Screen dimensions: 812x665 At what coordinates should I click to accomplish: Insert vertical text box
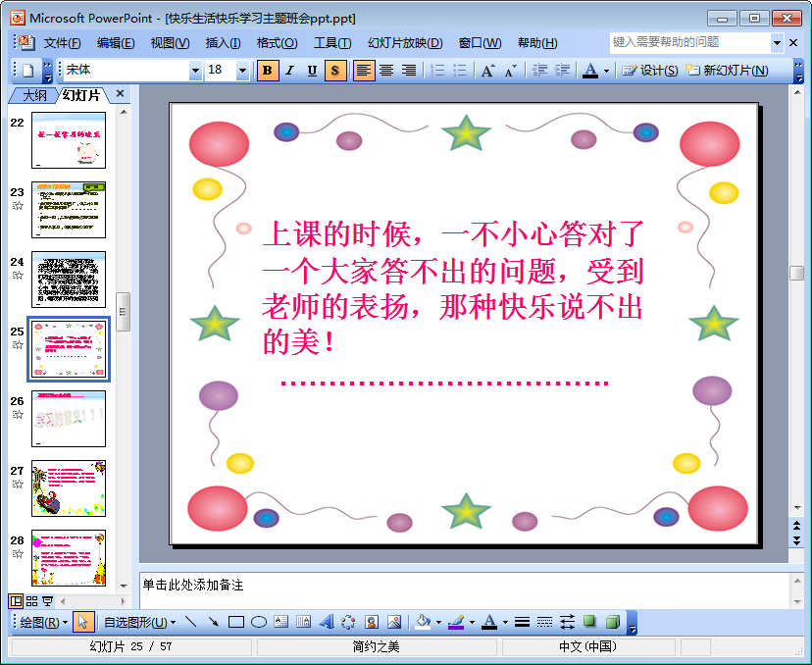coord(303,622)
